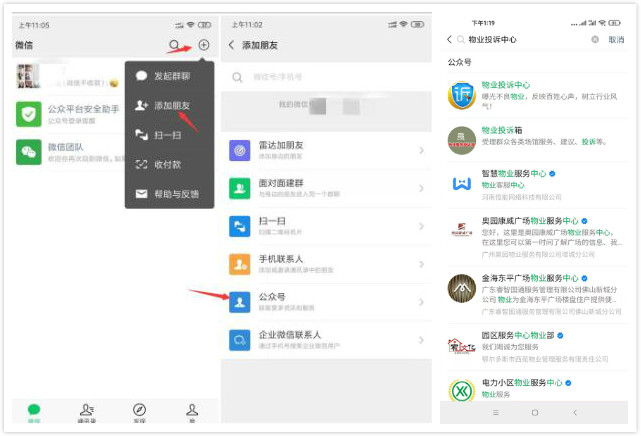Click the 金海东平广场 brown round avatar

tap(462, 288)
